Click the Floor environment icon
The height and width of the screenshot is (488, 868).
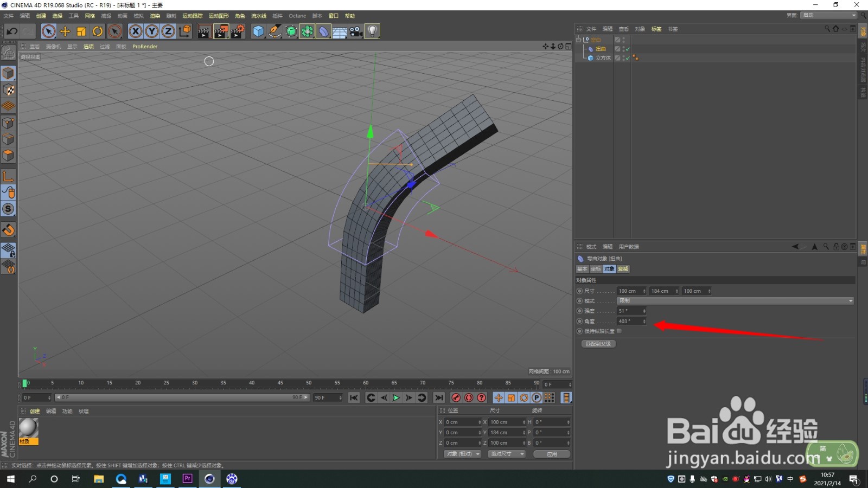pos(340,31)
